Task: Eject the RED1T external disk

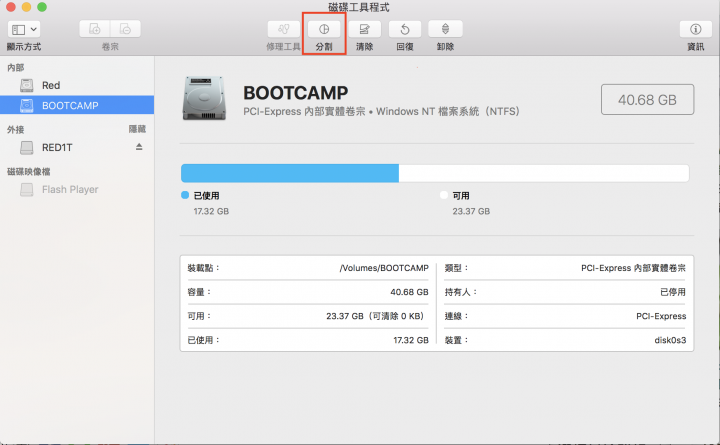Action: pos(139,147)
